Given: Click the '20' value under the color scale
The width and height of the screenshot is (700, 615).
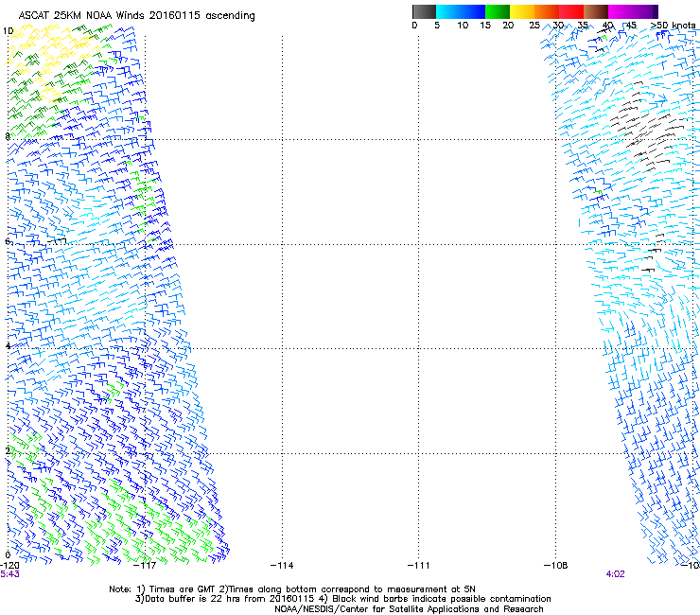Looking at the screenshot, I should 508,26.
